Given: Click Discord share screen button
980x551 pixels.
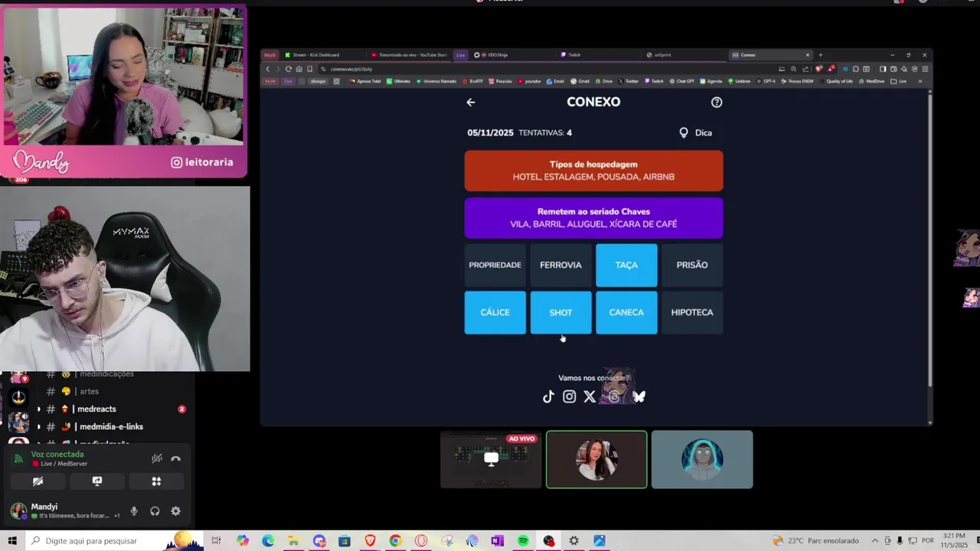Looking at the screenshot, I should pyautogui.click(x=97, y=481).
